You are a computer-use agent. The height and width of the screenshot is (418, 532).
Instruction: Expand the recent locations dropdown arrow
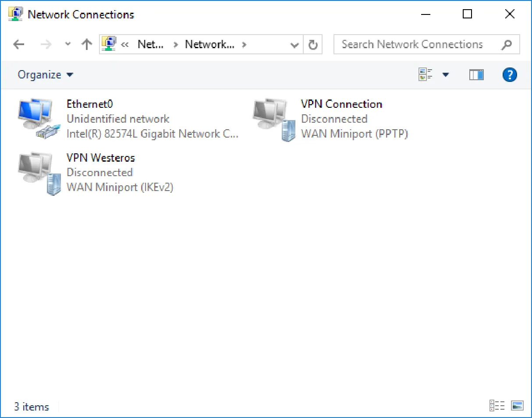[67, 44]
